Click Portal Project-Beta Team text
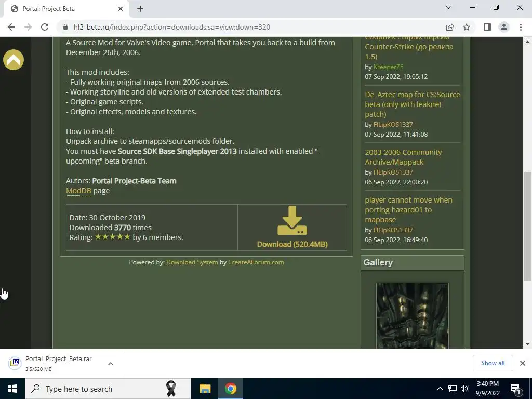Viewport: 532px width, 399px height. (134, 181)
